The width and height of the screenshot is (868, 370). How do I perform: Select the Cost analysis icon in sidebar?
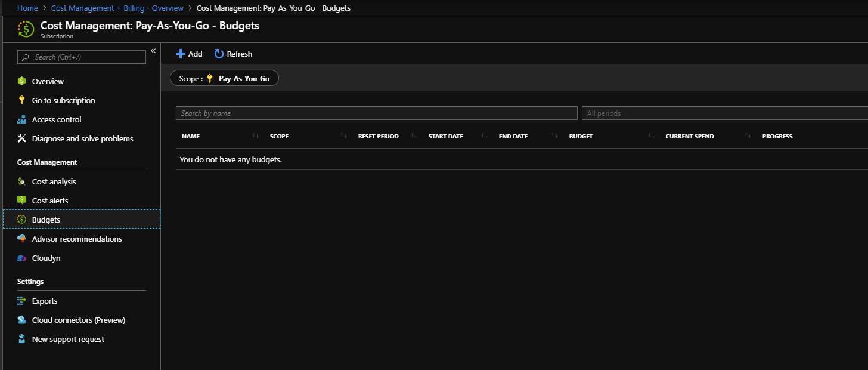(x=22, y=181)
